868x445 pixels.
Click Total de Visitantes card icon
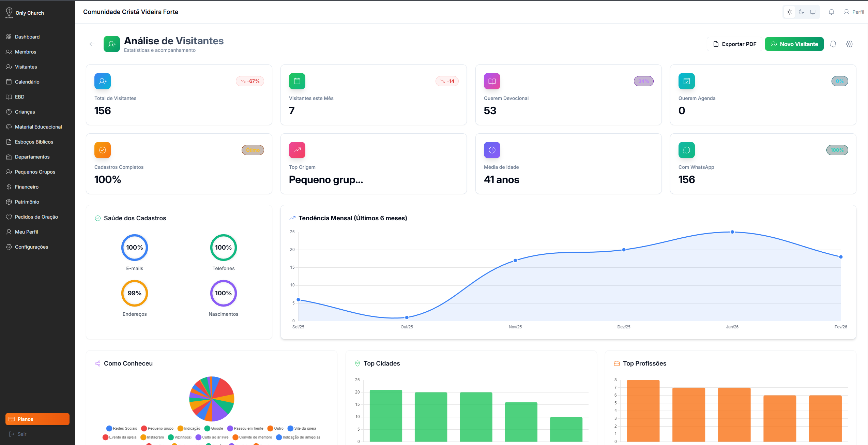(103, 81)
